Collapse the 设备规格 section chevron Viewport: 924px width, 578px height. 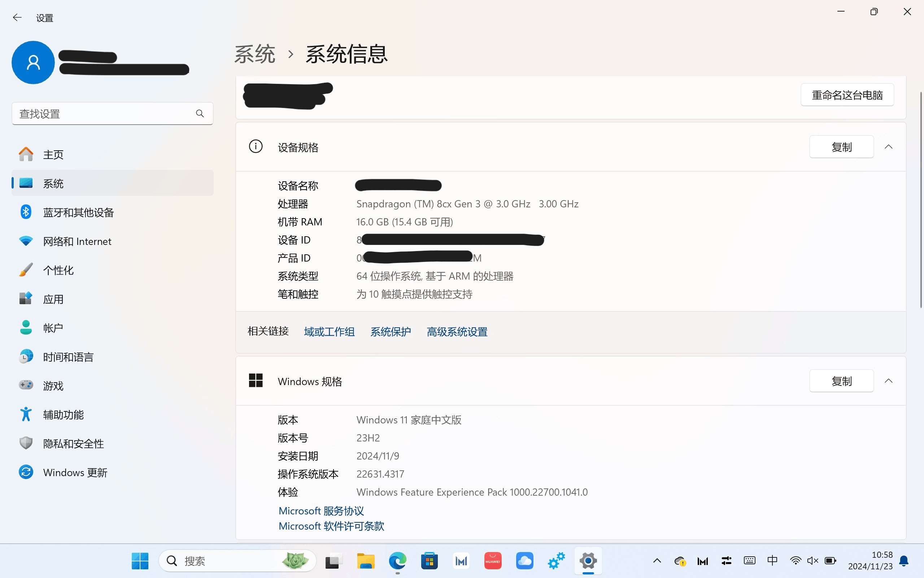(x=889, y=147)
